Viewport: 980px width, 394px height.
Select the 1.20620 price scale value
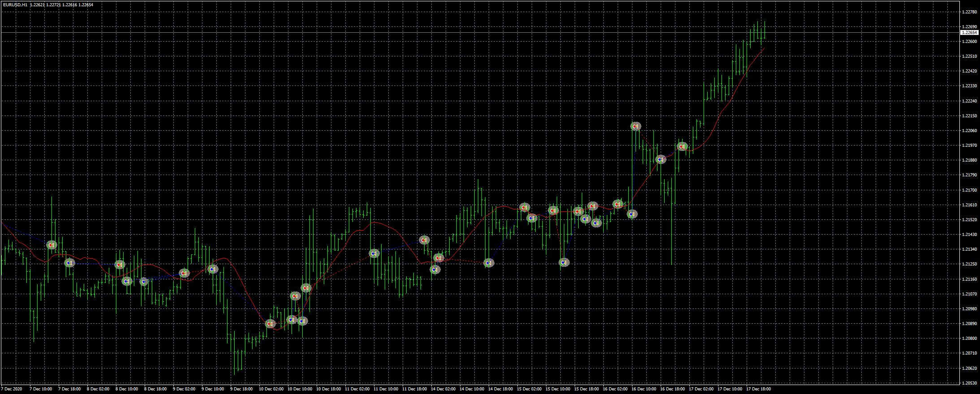tap(969, 368)
